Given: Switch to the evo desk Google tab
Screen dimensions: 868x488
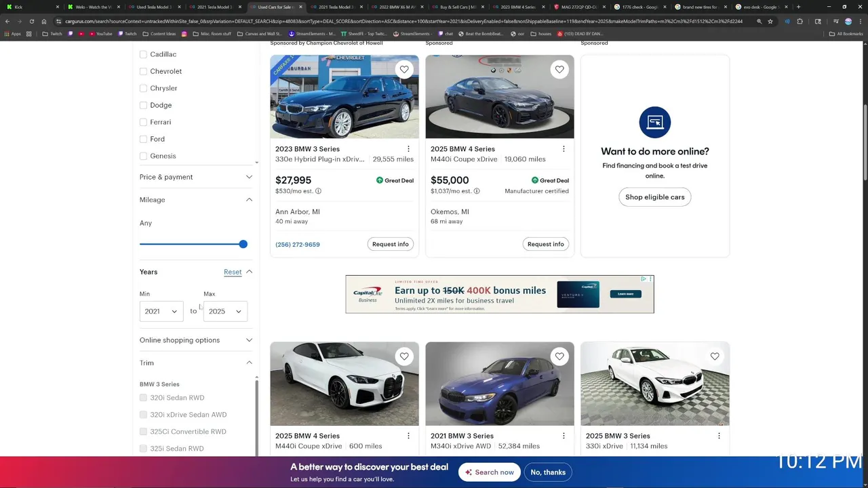Looking at the screenshot, I should 762,7.
